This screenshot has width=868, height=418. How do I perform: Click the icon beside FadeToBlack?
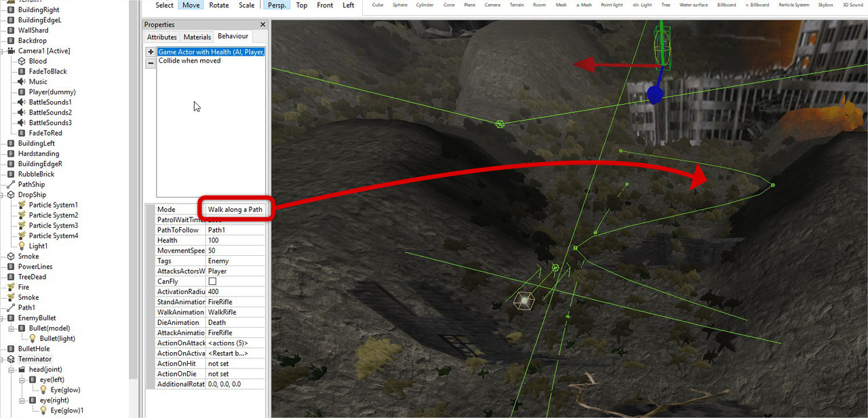pyautogui.click(x=22, y=71)
